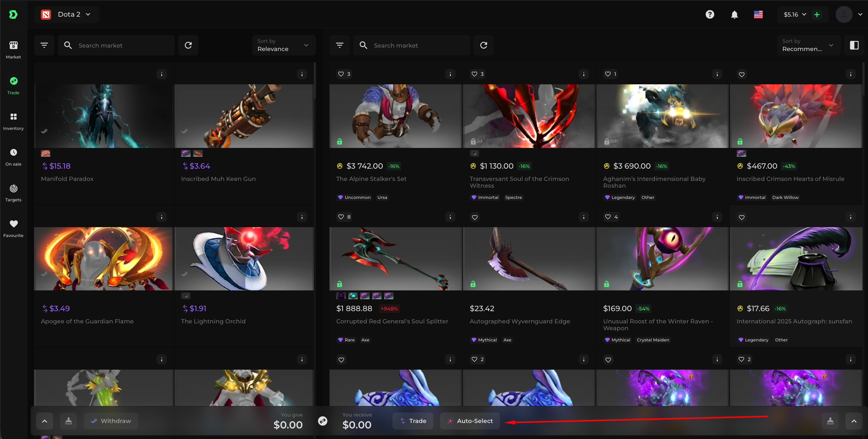Open more options for Apogee of the Guardian Flame
Viewport: 868px width, 439px height.
click(x=162, y=217)
